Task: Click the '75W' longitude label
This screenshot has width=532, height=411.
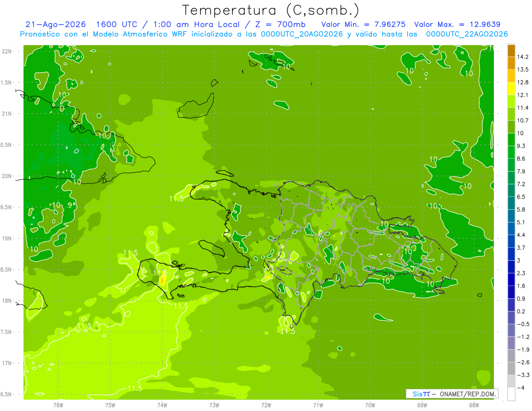Action: tap(110, 404)
